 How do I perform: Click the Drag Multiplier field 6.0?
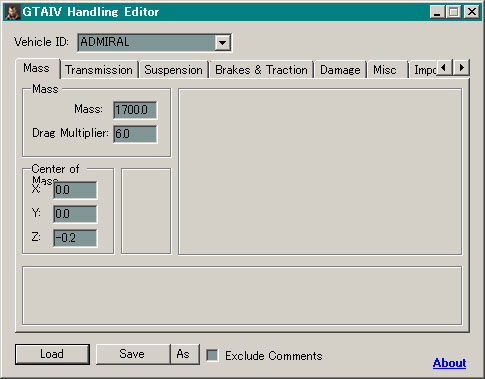coord(135,134)
